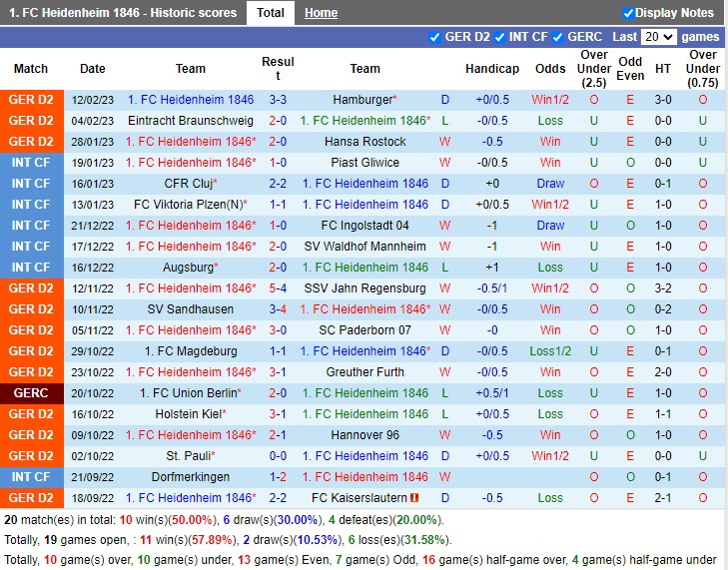728x570 pixels.
Task: Click the +1 handicap in the Augsburg row
Action: pos(492,268)
